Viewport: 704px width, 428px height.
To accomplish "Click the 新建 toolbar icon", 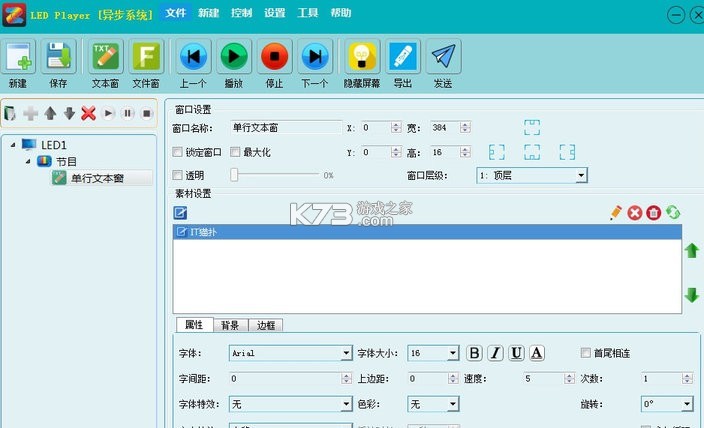I will 18,56.
